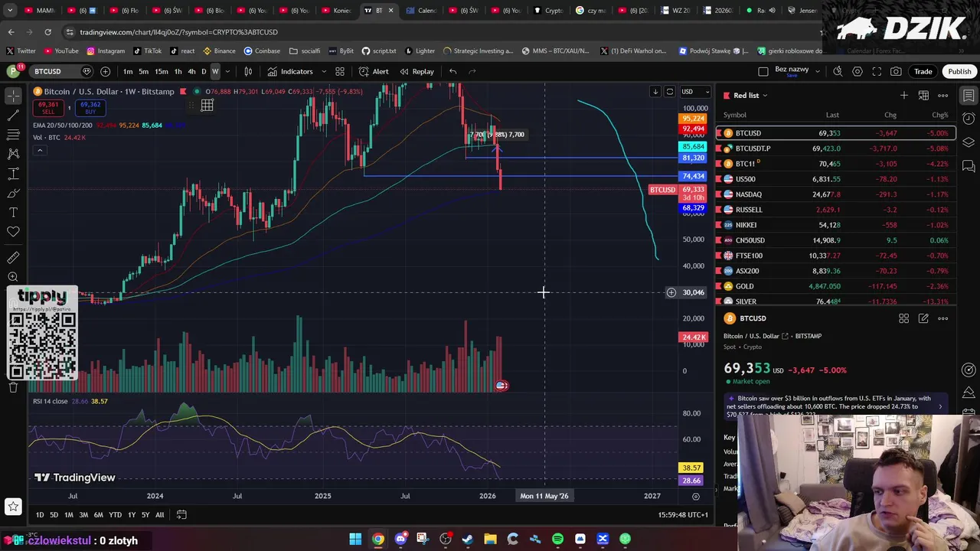Toggle the chart sync icon beside the down arrow

click(x=670, y=92)
